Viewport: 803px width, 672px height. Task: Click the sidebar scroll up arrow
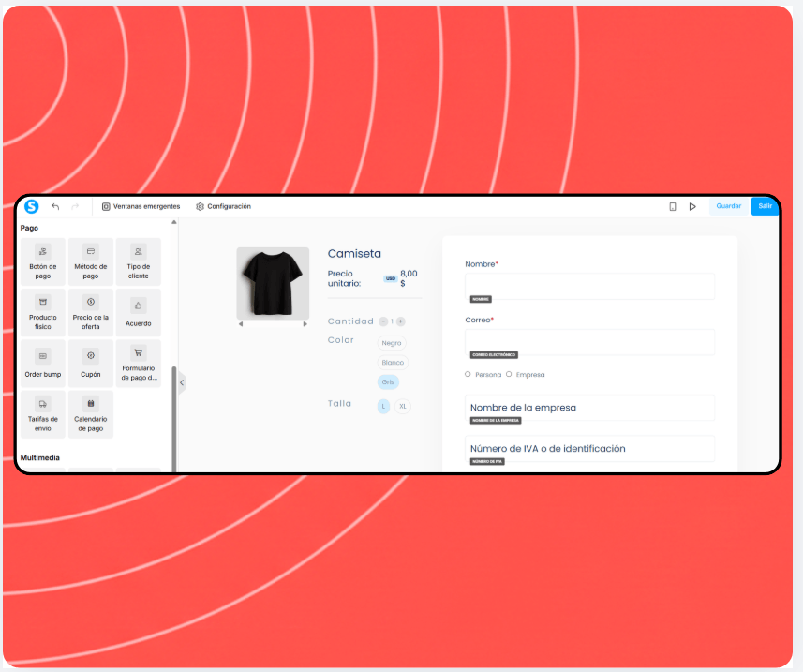click(x=174, y=222)
